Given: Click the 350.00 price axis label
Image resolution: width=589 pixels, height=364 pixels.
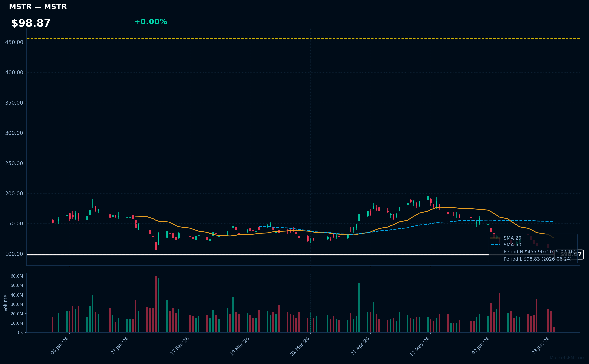Looking at the screenshot, I should pos(14,103).
